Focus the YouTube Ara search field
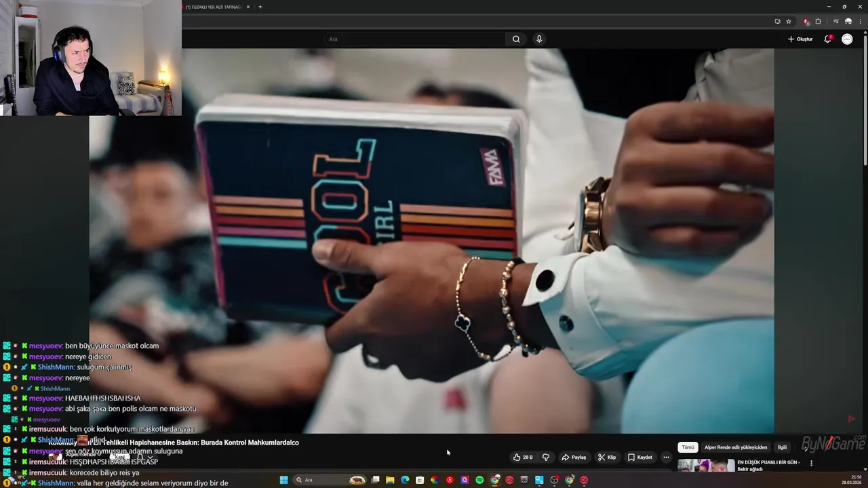Viewport: 868px width, 488px height. (x=415, y=39)
